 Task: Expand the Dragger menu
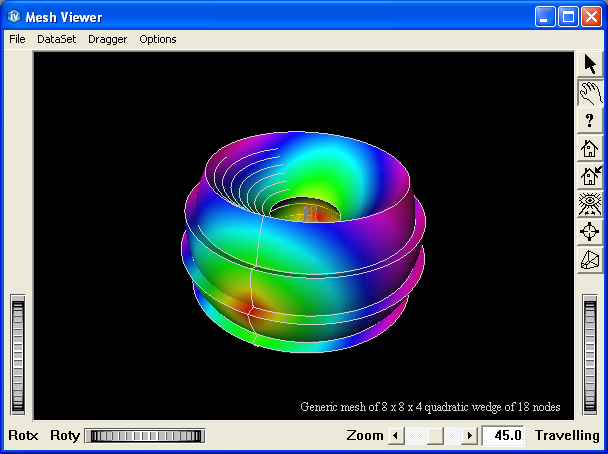coord(107,39)
